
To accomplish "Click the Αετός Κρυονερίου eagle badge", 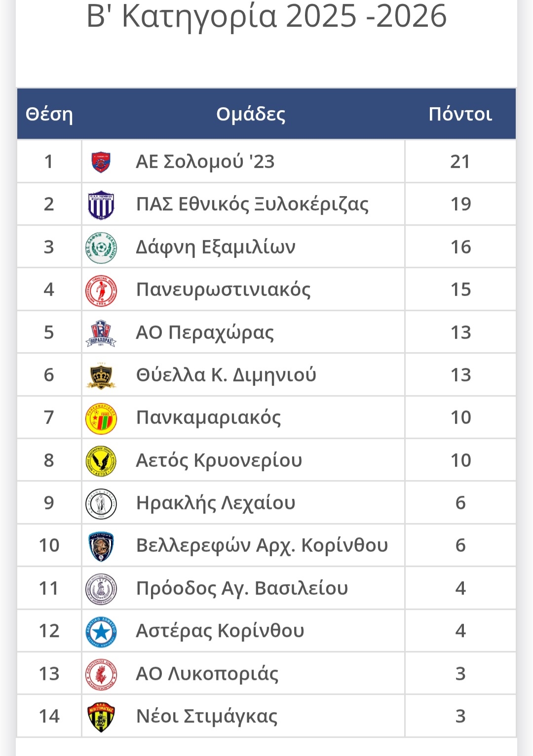I will tap(101, 461).
